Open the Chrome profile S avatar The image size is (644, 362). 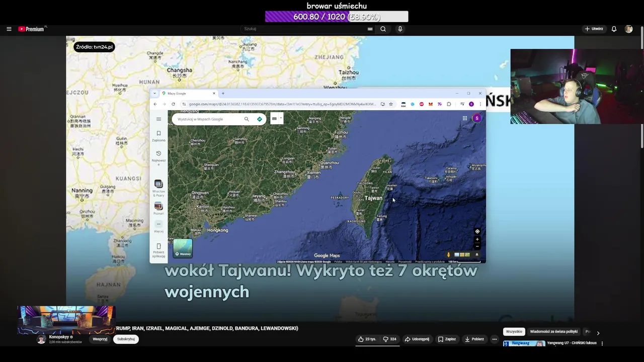[x=471, y=104]
